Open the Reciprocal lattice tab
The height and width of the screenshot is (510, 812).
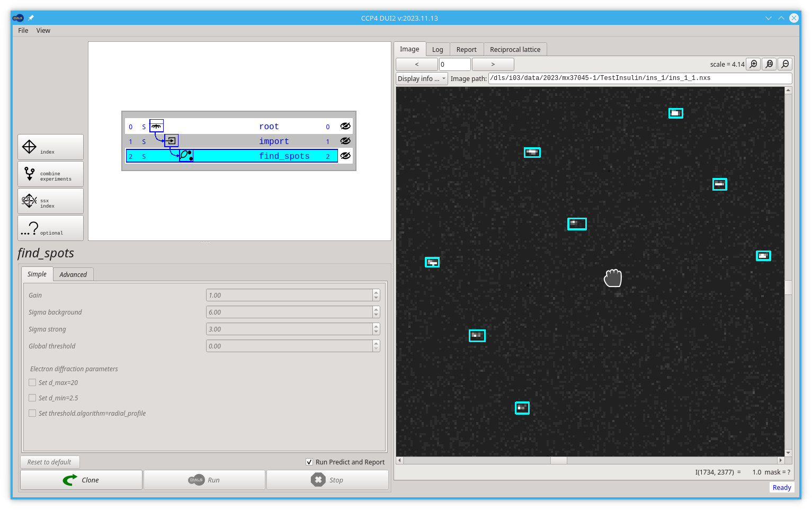[x=515, y=49]
